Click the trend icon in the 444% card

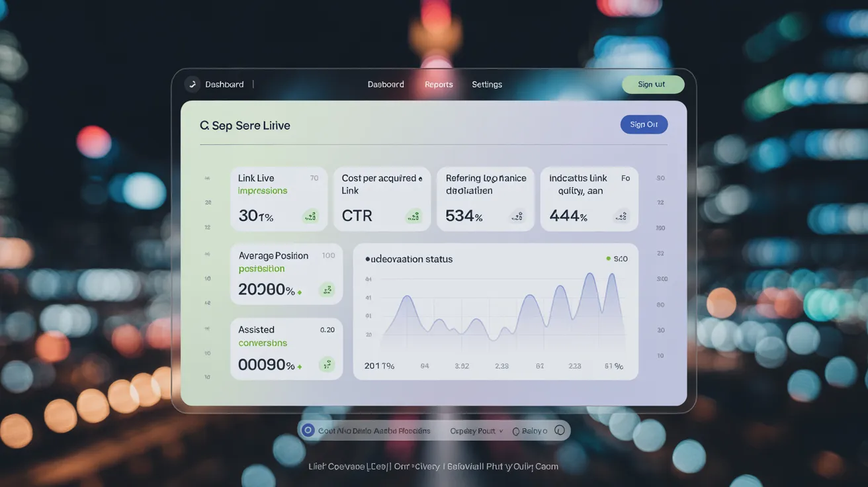coord(621,216)
